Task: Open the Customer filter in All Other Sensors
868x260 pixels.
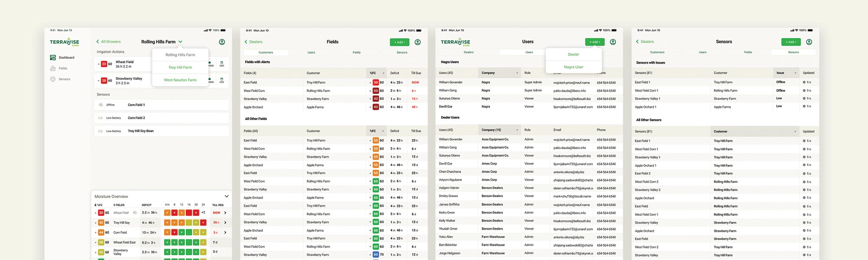Action: tap(755, 131)
